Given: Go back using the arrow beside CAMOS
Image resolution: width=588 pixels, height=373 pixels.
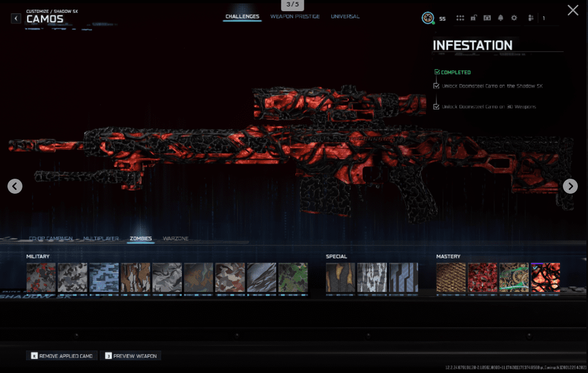Looking at the screenshot, I should point(15,18).
